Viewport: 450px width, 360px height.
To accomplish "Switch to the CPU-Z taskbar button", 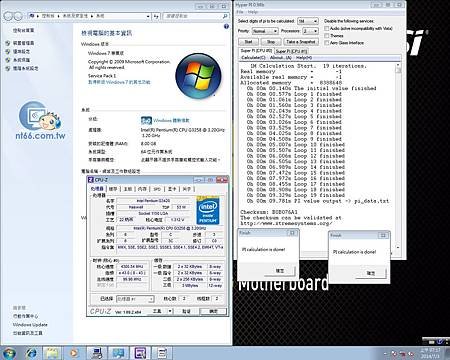I will coord(140,353).
